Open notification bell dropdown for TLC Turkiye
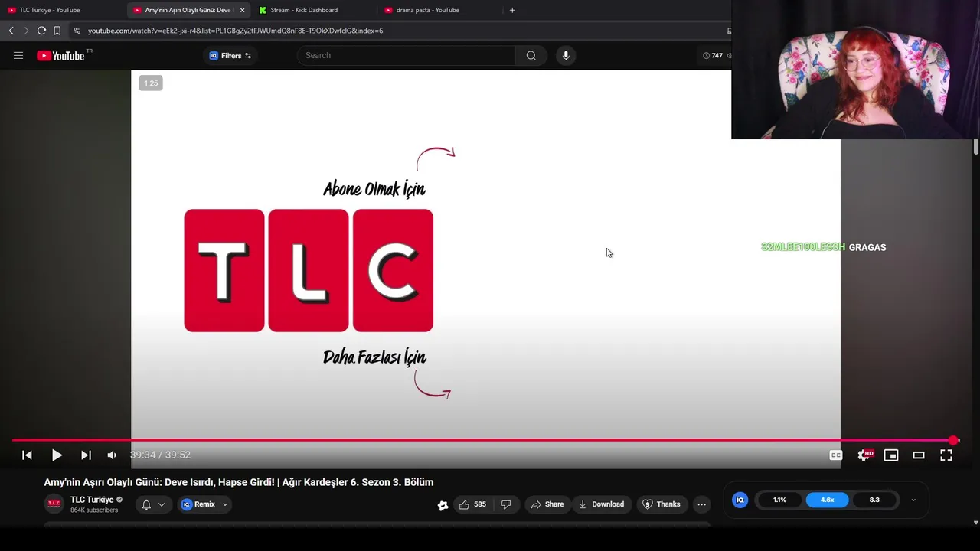The width and height of the screenshot is (980, 551). pos(153,504)
